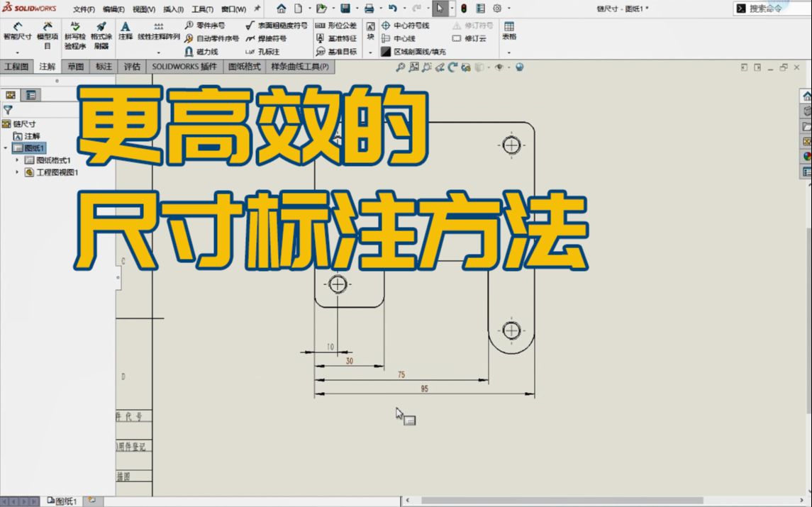This screenshot has height=507, width=812.
Task: Expand the 图纸格式1 tree node
Action: coord(17,160)
